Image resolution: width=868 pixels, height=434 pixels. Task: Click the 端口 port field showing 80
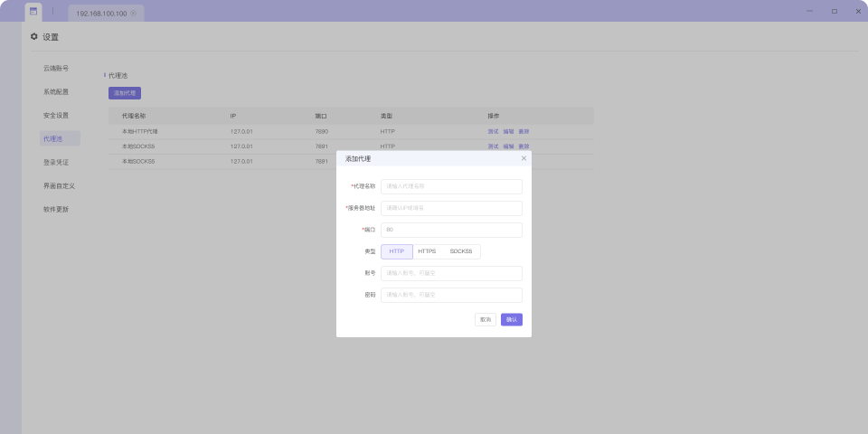click(x=451, y=230)
